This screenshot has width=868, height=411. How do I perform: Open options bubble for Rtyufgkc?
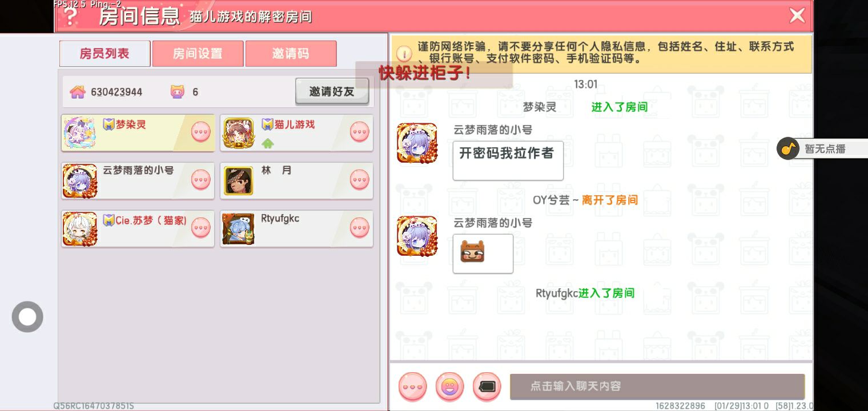point(359,228)
